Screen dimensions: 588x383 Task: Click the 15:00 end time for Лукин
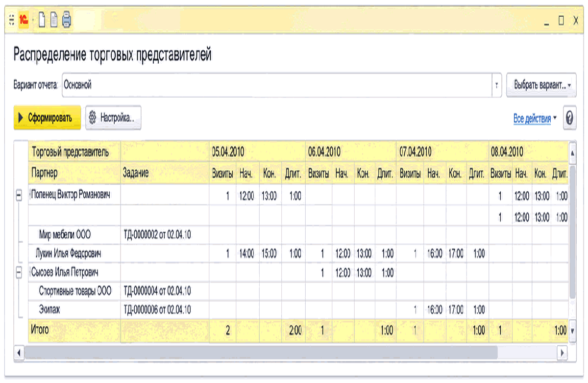269,253
